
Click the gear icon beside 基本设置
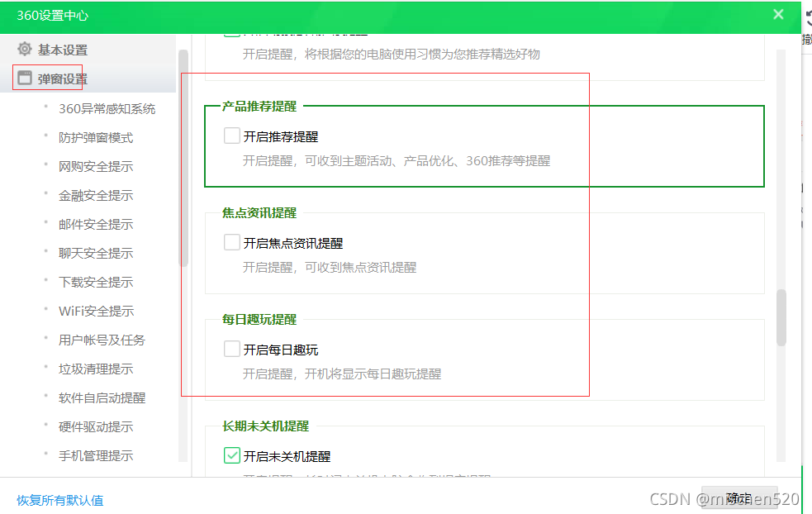[x=24, y=50]
